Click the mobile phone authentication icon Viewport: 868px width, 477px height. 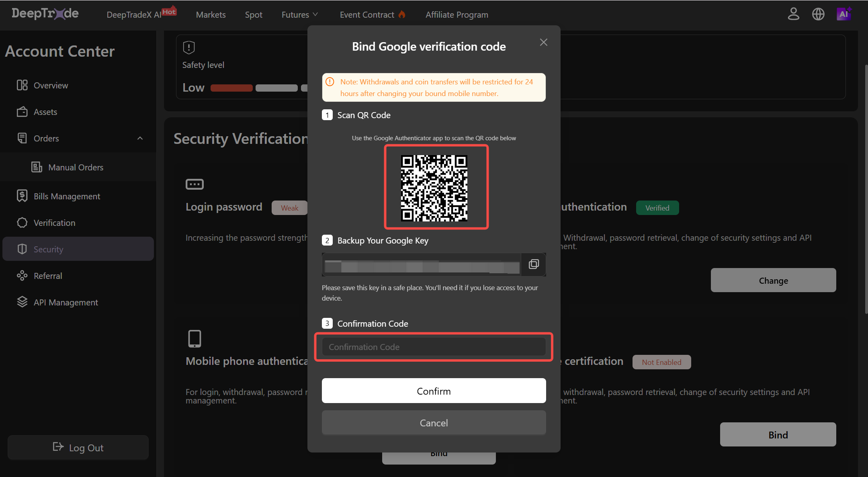pos(194,339)
